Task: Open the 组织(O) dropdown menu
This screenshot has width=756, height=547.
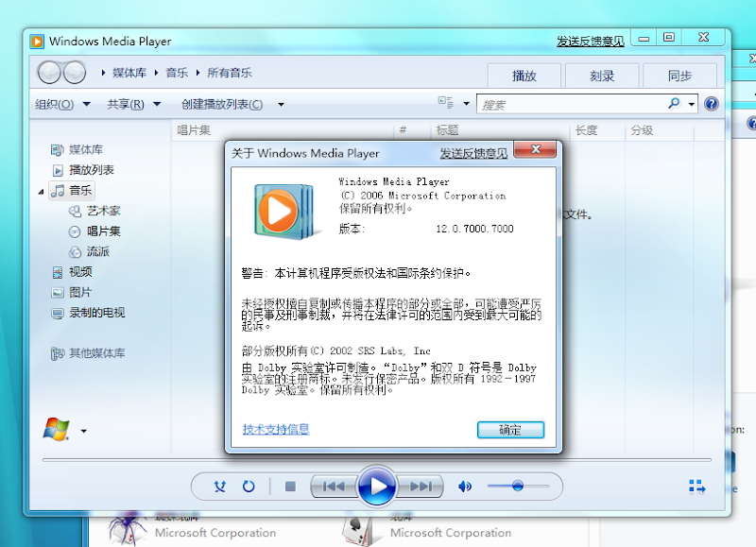Action: tap(62, 104)
